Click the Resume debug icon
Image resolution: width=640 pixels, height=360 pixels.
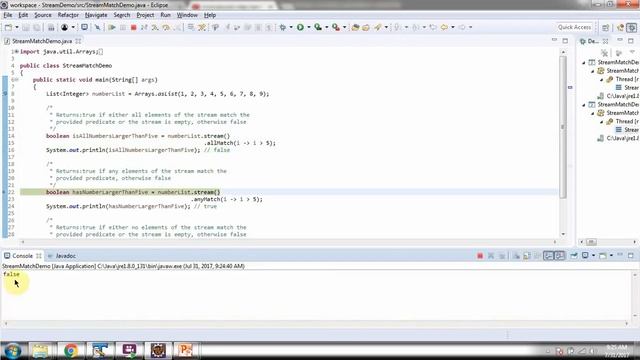[112, 27]
